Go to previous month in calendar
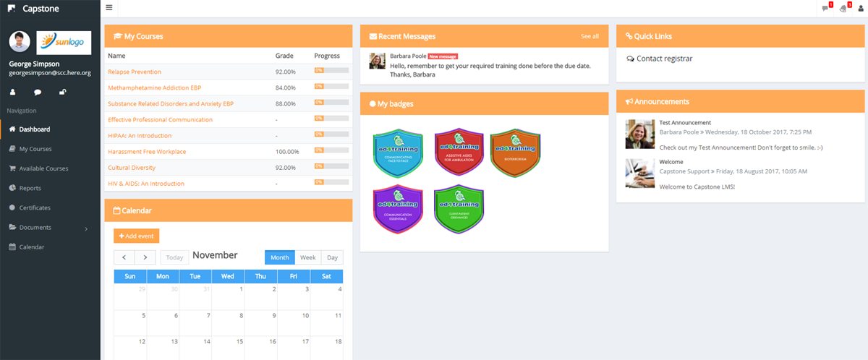The width and height of the screenshot is (868, 360). pyautogui.click(x=124, y=257)
